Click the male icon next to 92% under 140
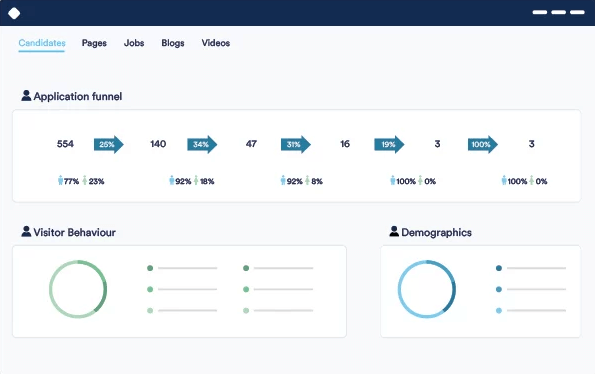The image size is (595, 374). (172, 180)
